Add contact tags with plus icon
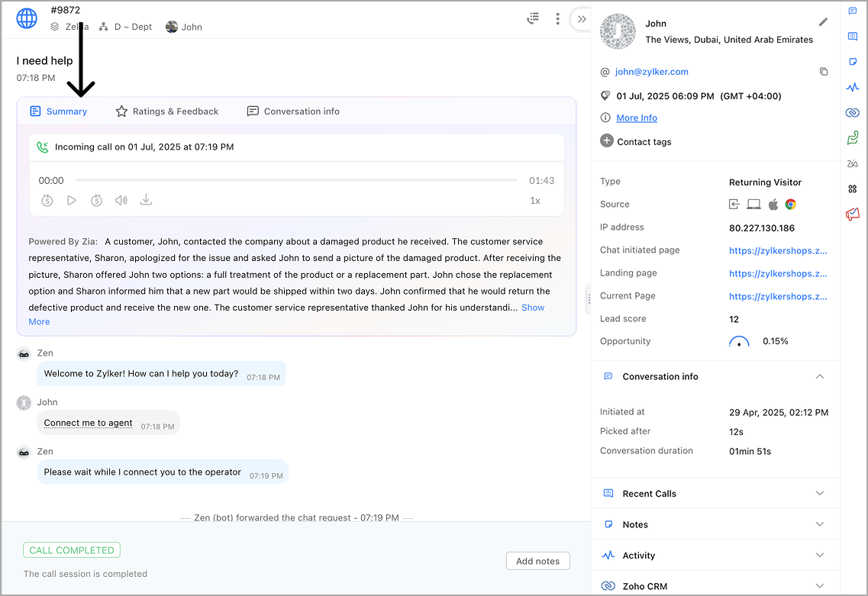The height and width of the screenshot is (596, 868). tap(607, 141)
